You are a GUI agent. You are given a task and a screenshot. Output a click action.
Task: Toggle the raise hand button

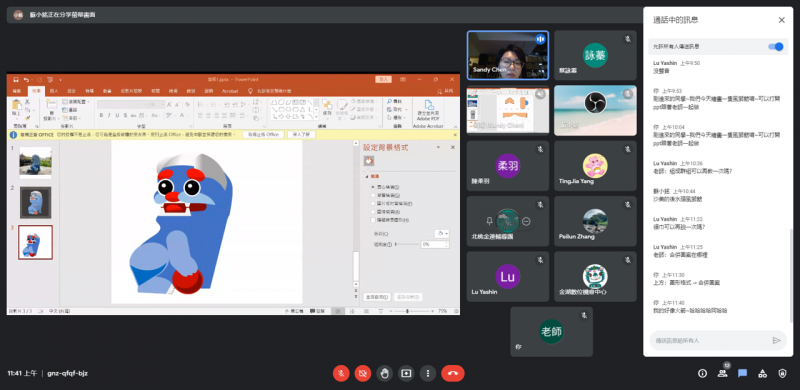point(385,373)
